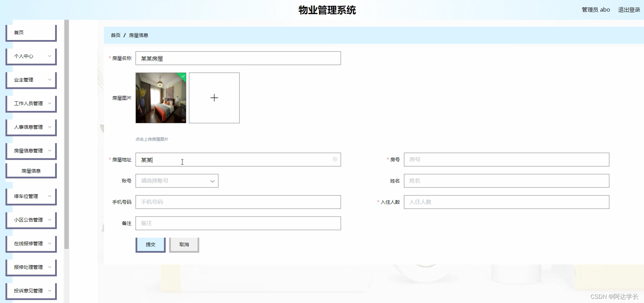Viewport: 644px width, 303px height.
Task: Focus the 姓名 input field
Action: click(506, 181)
